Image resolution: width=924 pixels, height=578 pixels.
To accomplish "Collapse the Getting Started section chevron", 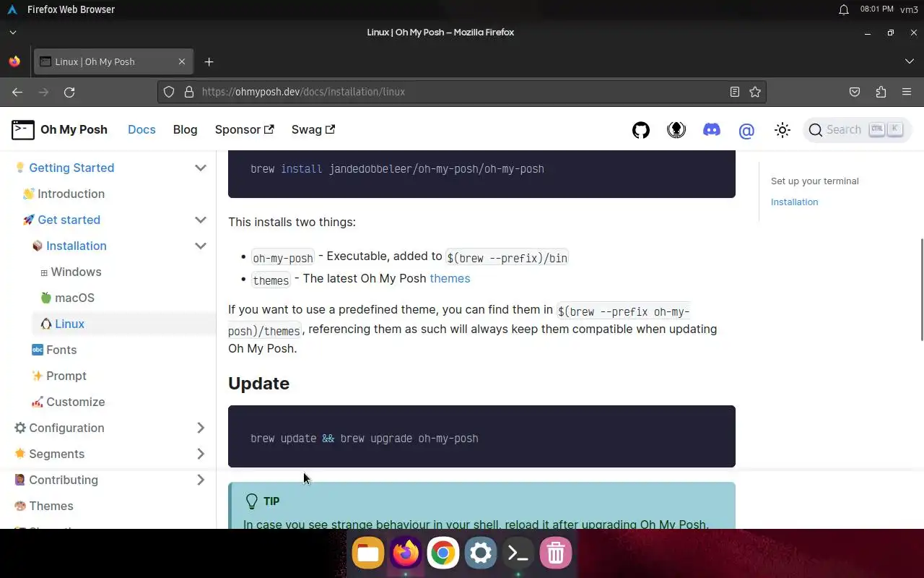I will [x=201, y=168].
